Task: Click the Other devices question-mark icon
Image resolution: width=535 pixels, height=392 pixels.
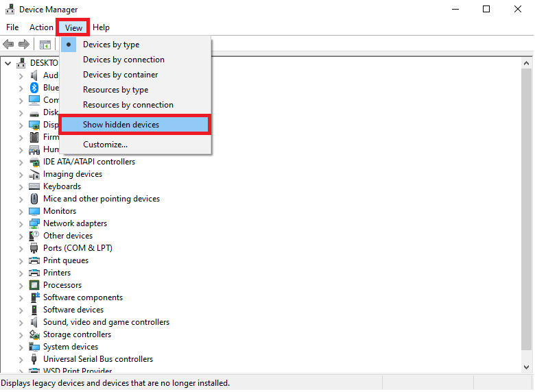Action: pos(34,236)
